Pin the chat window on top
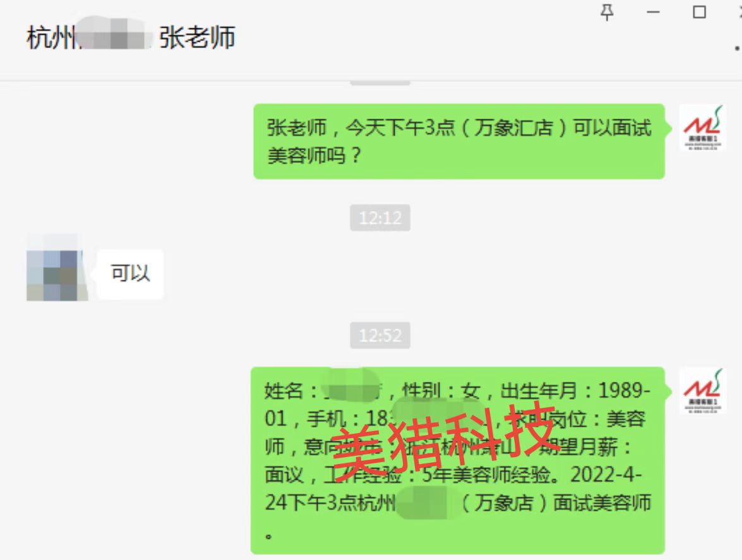742x560 pixels. [607, 12]
